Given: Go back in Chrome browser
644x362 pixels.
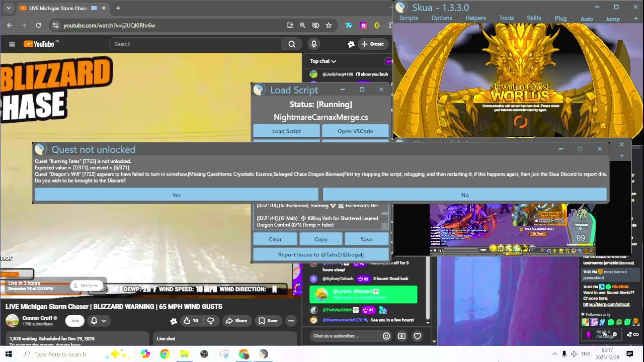Looking at the screenshot, I should coord(10,25).
